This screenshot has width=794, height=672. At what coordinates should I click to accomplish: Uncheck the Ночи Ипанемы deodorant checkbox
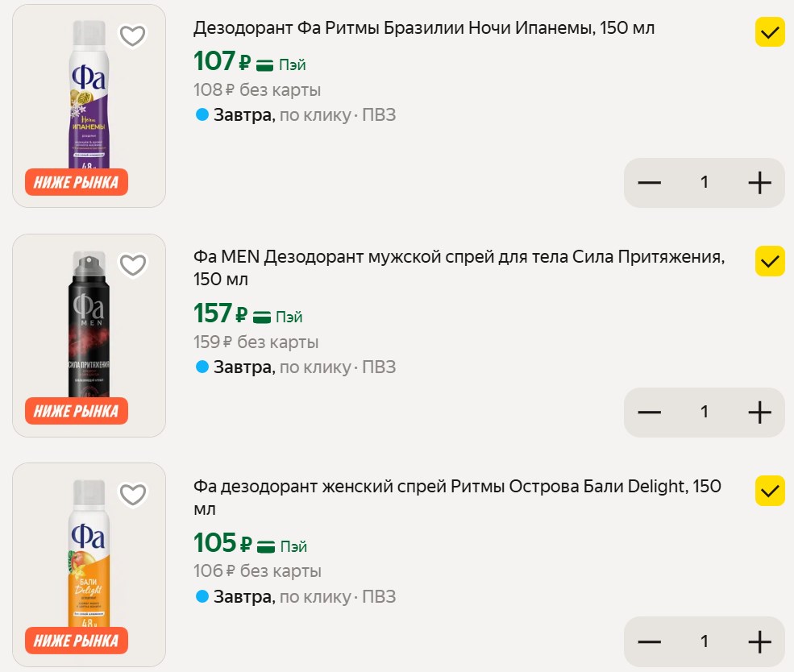pyautogui.click(x=770, y=33)
